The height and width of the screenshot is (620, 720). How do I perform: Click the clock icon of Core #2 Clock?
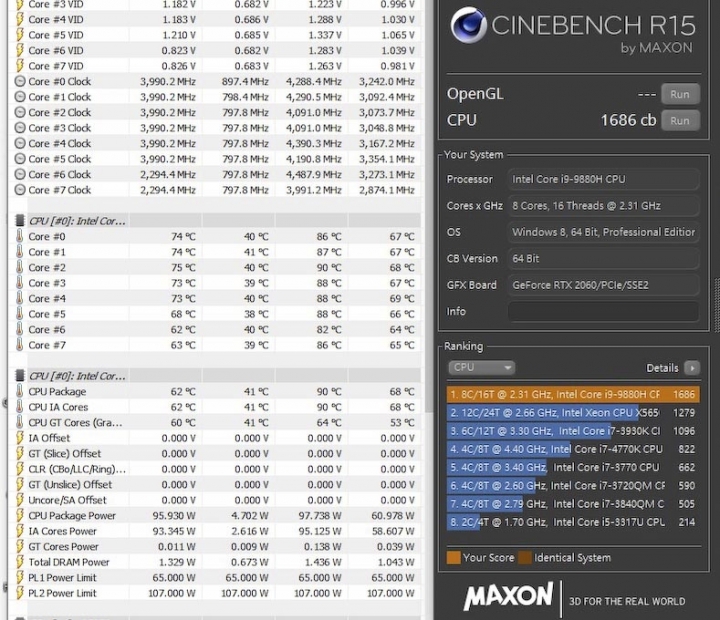[x=20, y=113]
